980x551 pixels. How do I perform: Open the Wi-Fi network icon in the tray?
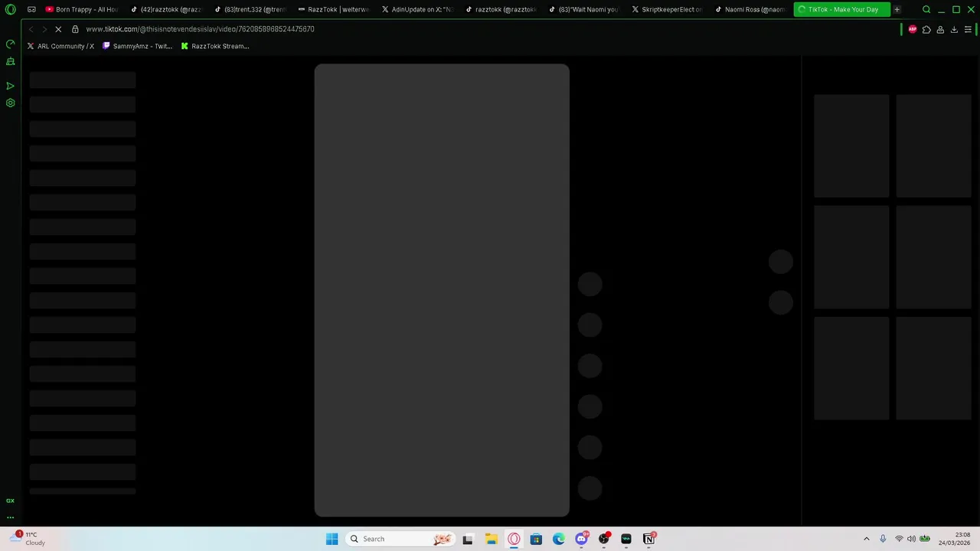[899, 539]
